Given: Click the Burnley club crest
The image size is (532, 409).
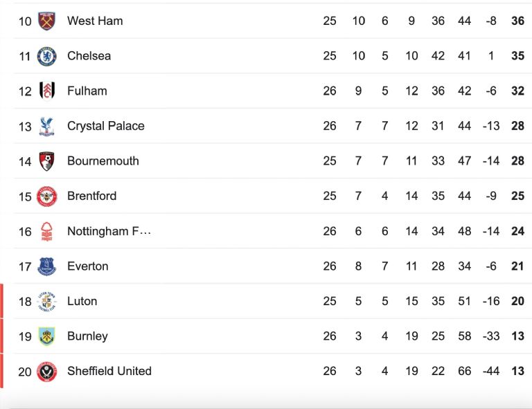Looking at the screenshot, I should [46, 336].
